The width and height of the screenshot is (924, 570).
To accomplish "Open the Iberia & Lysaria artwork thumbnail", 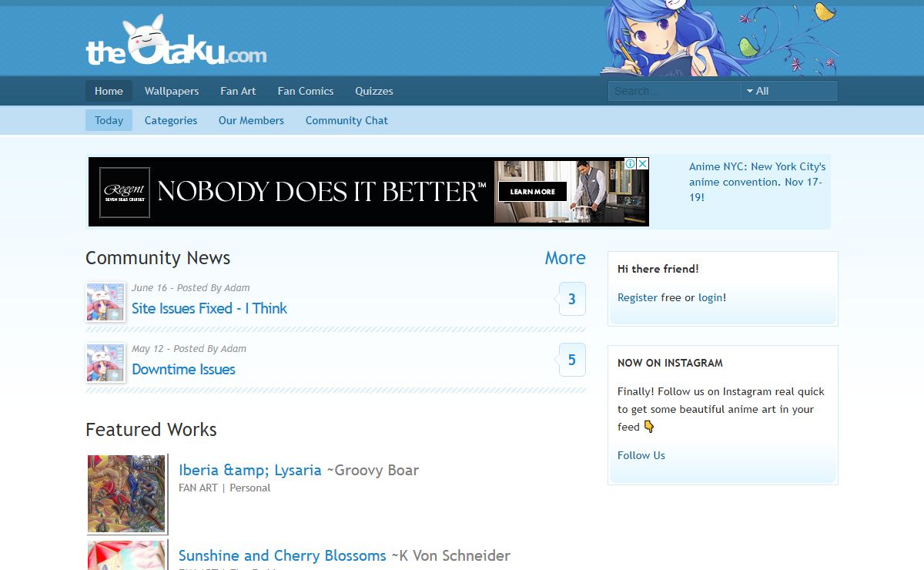I will (126, 494).
